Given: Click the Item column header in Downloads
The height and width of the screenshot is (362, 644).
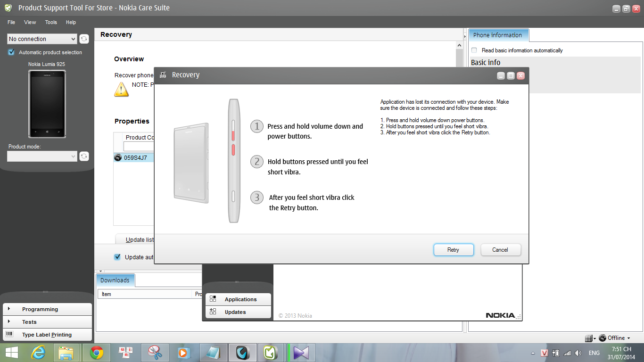Looking at the screenshot, I should click(x=146, y=294).
